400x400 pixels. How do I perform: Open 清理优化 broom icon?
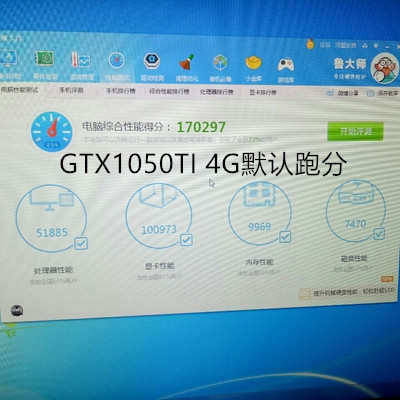click(x=186, y=62)
